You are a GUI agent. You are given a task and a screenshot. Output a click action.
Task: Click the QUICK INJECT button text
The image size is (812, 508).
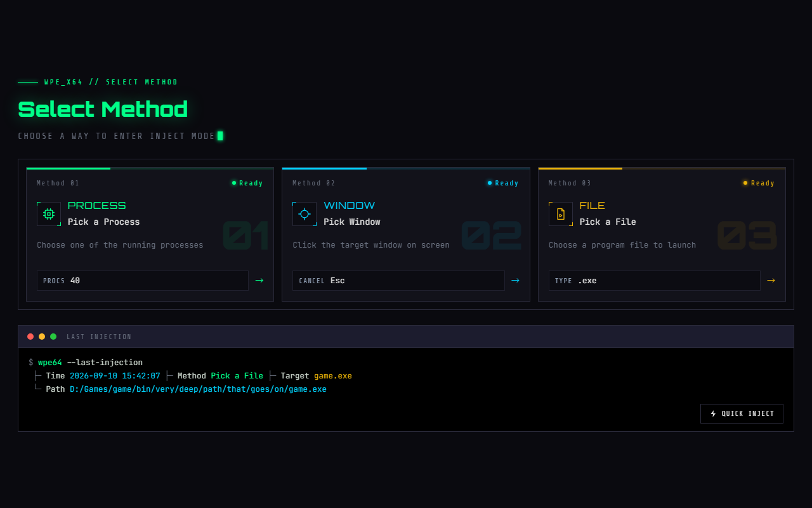click(x=748, y=413)
